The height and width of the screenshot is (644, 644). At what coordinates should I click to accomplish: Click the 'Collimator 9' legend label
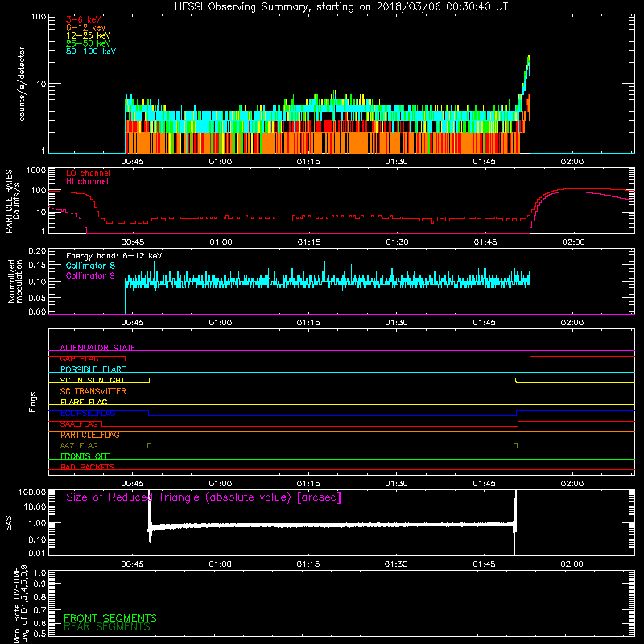(x=90, y=275)
